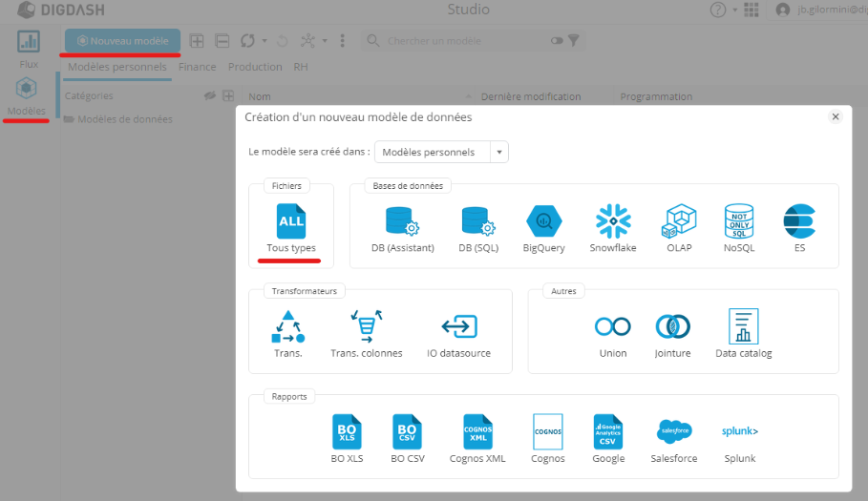Select the Tous types file source icon
868x501 pixels.
(290, 221)
